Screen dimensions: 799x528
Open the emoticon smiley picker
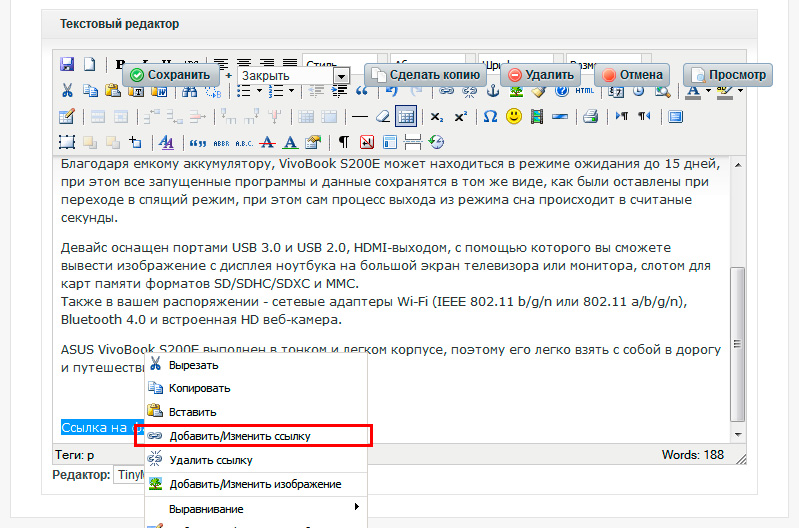coord(514,116)
